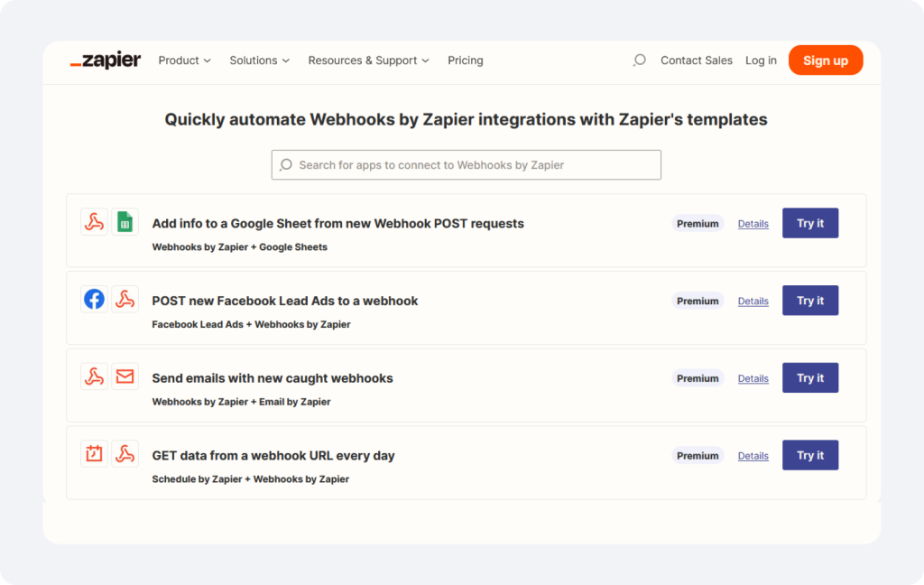
Task: Click 'Webhooks by Zapier + Email by Zapier' subtitle
Action: coord(241,402)
